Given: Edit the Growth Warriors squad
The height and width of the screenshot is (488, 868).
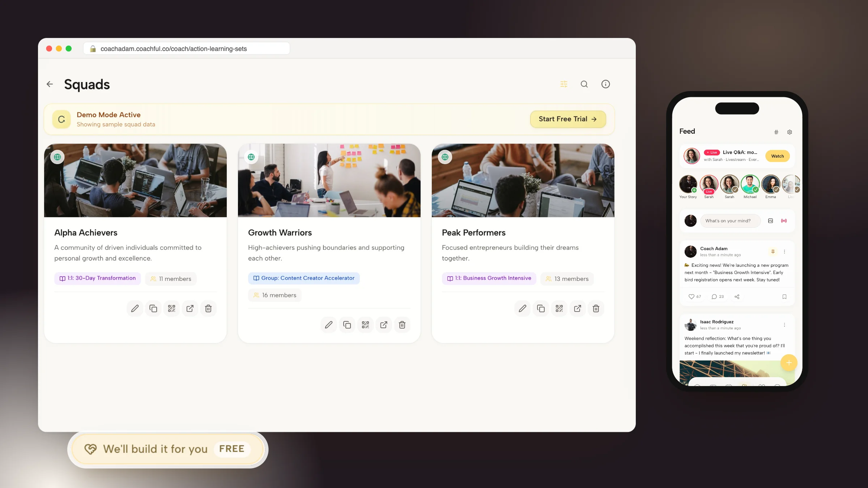Looking at the screenshot, I should pyautogui.click(x=329, y=325).
